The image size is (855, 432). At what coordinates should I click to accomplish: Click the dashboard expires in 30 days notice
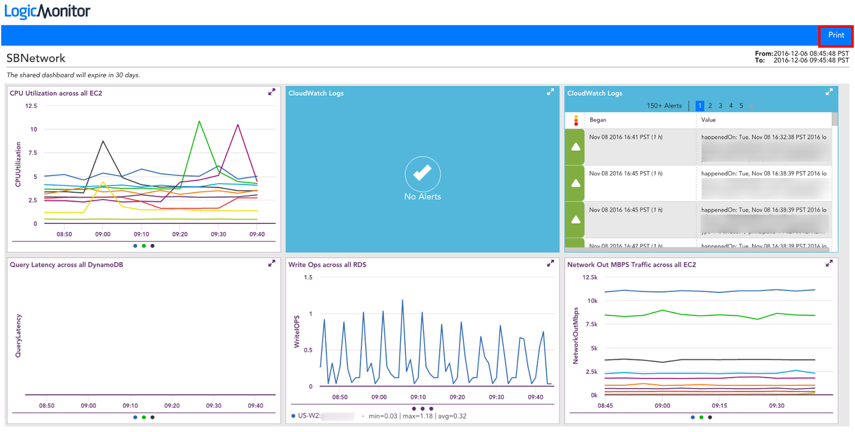click(73, 75)
